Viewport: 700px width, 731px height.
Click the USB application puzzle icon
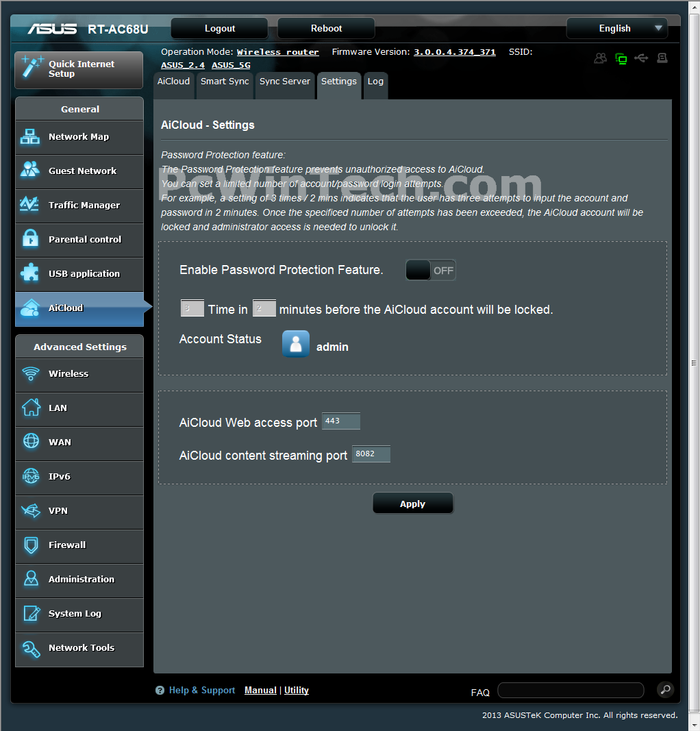(x=30, y=273)
